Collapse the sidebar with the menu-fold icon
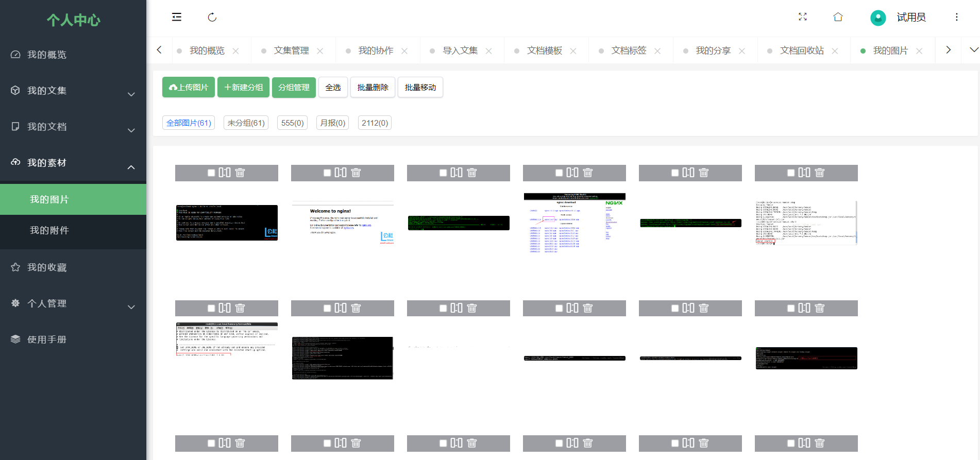The height and width of the screenshot is (460, 980). tap(177, 17)
